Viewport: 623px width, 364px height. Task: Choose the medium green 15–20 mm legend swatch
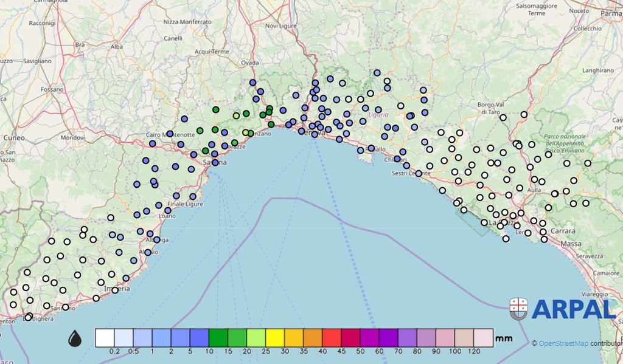(x=237, y=338)
